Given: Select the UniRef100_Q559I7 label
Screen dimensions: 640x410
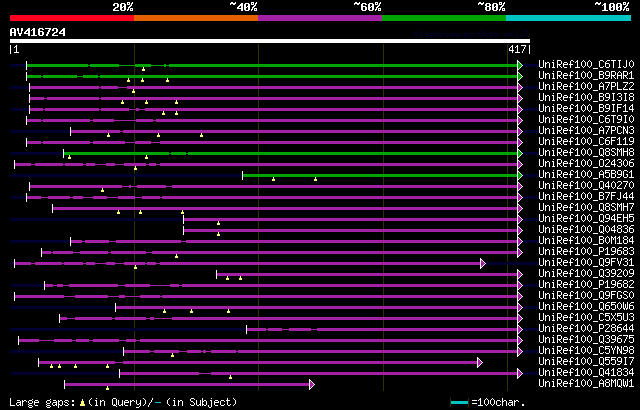Looking at the screenshot, I should click(586, 362).
